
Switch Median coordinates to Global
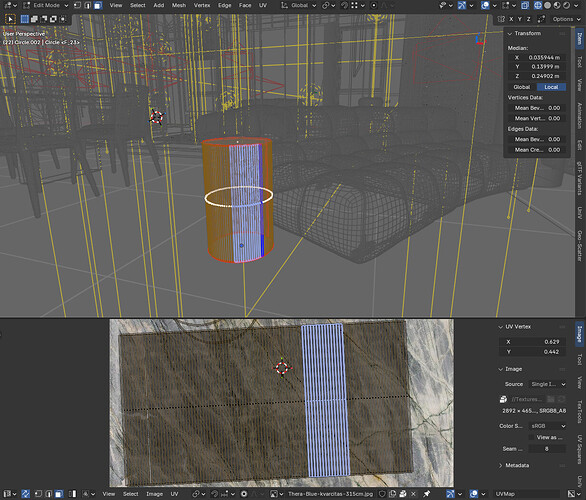(521, 87)
